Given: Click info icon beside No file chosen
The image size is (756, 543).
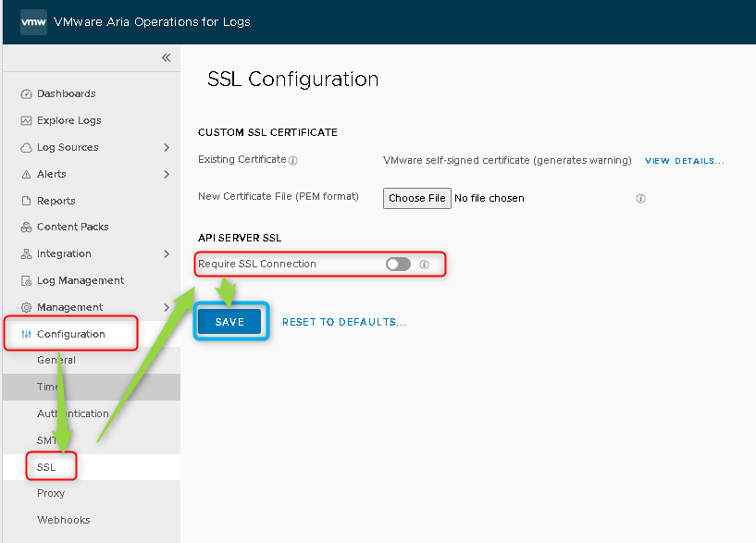Looking at the screenshot, I should (640, 199).
